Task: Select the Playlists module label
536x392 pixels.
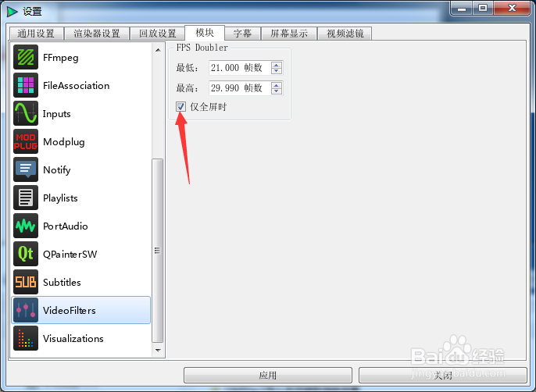Action: point(60,198)
